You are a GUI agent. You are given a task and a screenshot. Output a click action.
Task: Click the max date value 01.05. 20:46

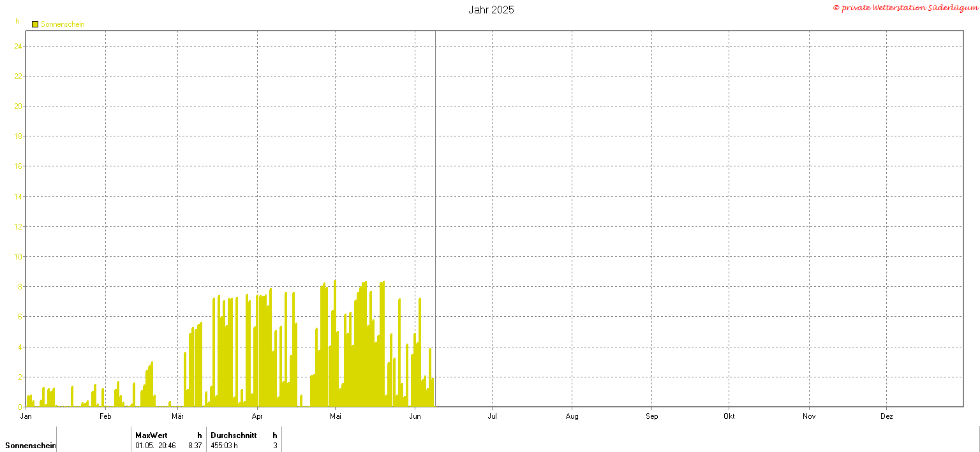[x=156, y=446]
